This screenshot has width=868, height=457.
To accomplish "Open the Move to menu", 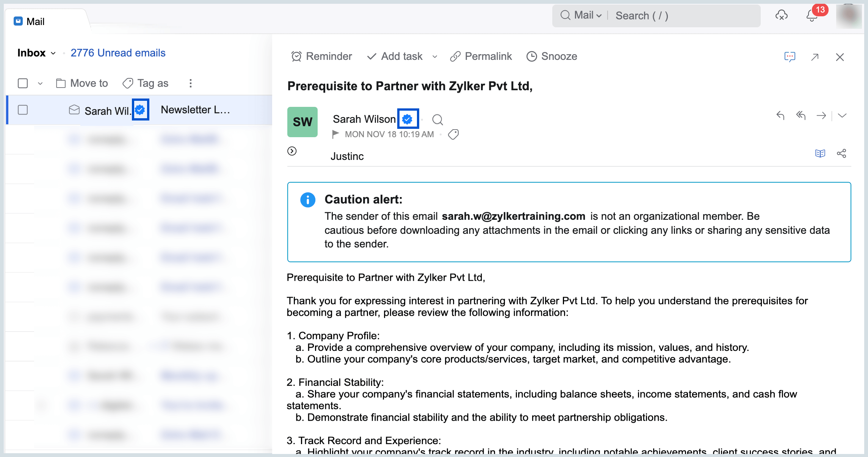I will (x=82, y=83).
